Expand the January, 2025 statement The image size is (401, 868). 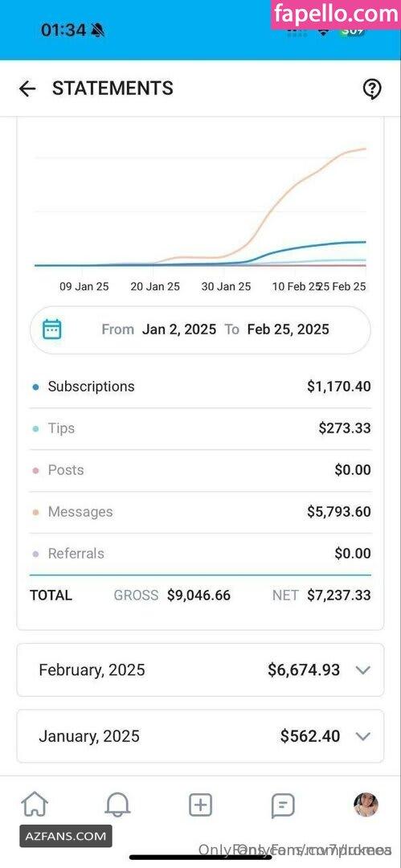pos(201,736)
